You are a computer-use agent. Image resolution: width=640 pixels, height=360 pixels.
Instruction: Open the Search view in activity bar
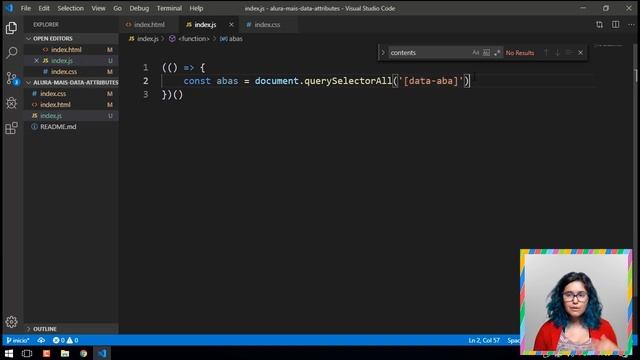pyautogui.click(x=11, y=52)
